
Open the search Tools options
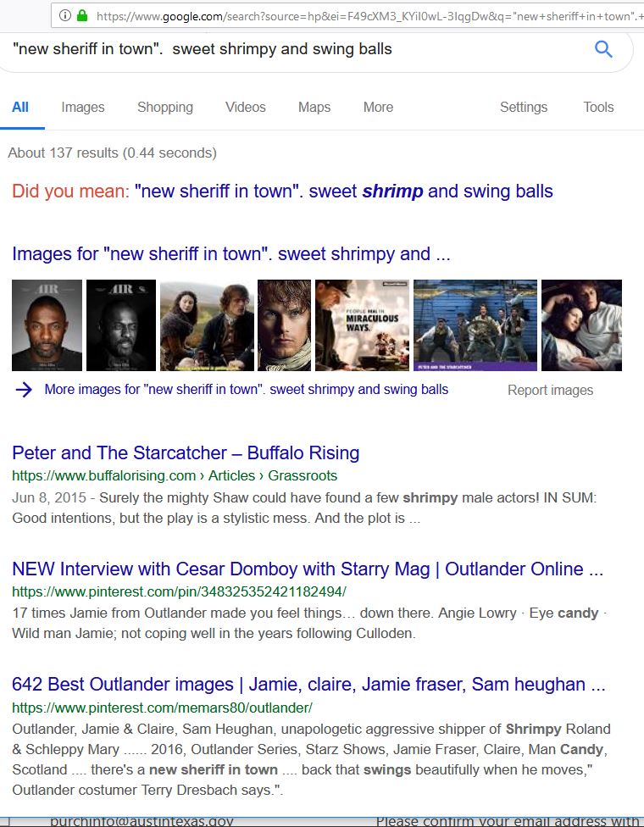598,107
